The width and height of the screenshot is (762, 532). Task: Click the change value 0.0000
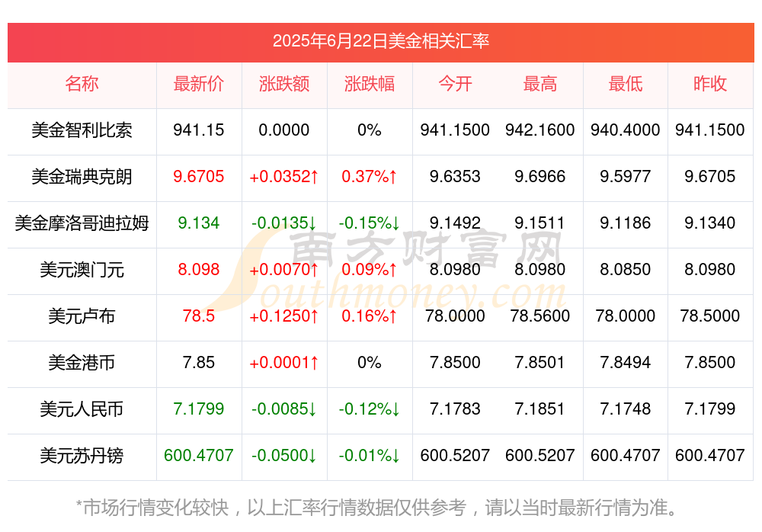[283, 130]
